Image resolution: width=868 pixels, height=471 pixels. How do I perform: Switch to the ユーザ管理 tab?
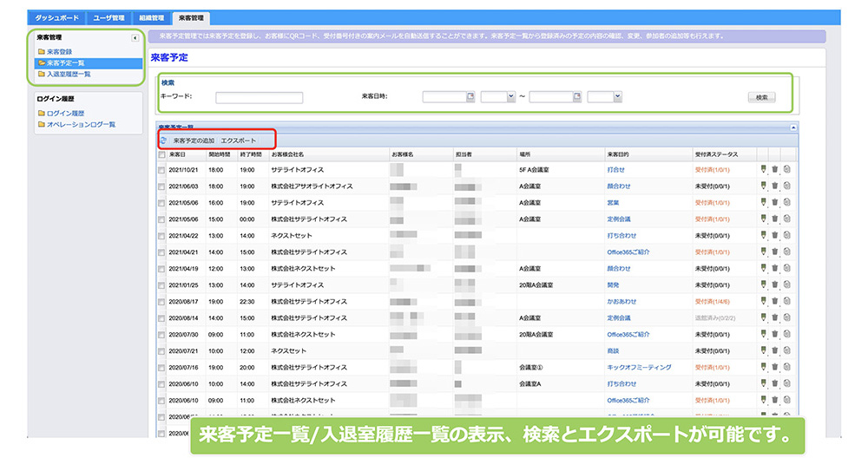(x=108, y=17)
